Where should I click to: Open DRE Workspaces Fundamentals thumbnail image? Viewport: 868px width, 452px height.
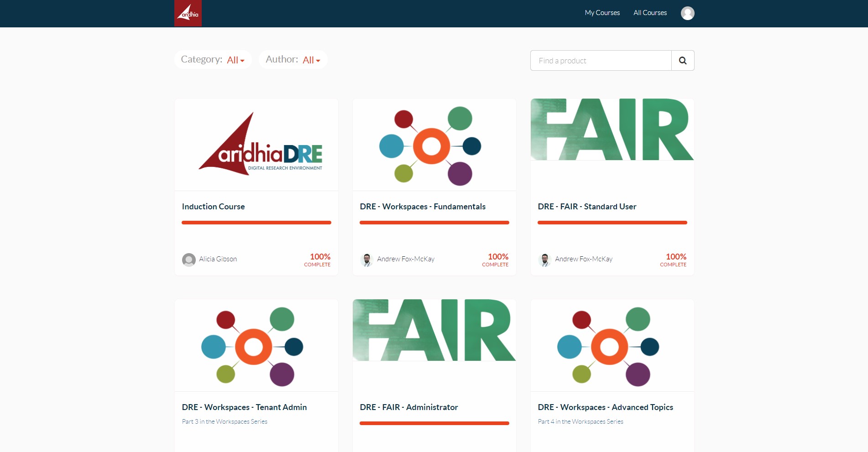(x=434, y=145)
